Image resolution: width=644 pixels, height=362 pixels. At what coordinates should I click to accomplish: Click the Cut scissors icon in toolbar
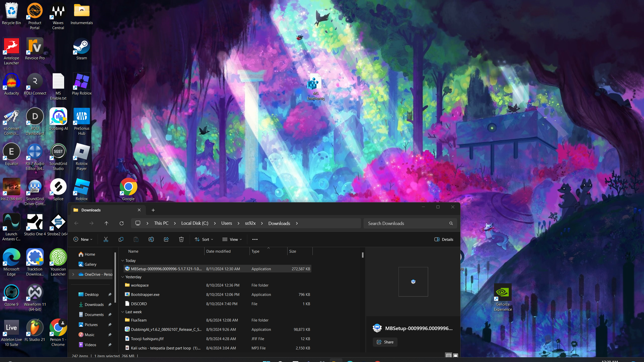pyautogui.click(x=106, y=239)
